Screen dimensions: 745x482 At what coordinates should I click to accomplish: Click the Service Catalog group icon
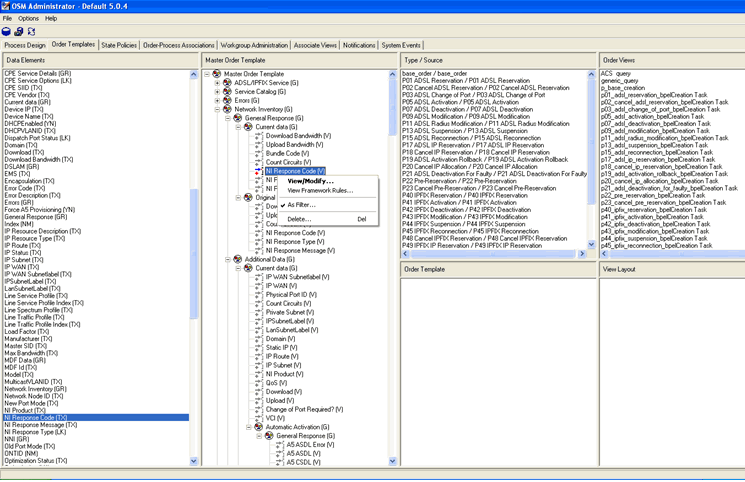[x=227, y=91]
